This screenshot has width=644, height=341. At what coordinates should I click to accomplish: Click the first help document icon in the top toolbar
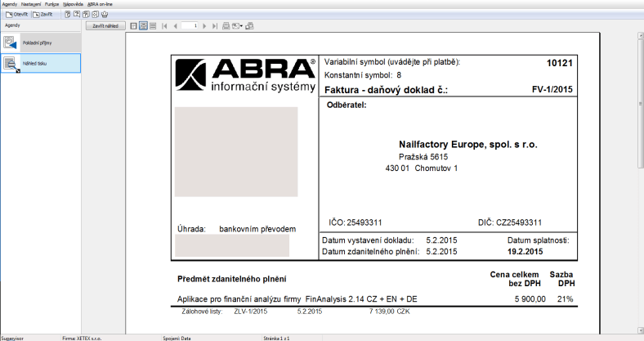coord(68,15)
